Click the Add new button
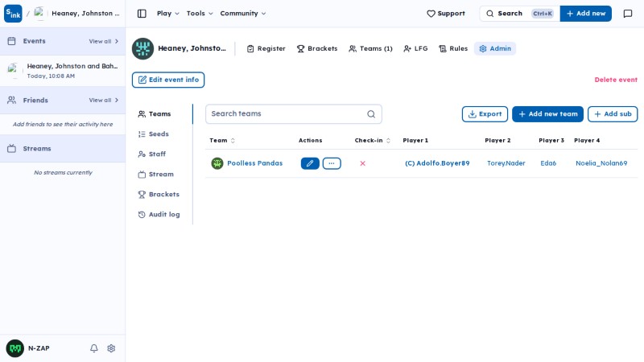Screen dimensions: 644x362 click(x=586, y=14)
